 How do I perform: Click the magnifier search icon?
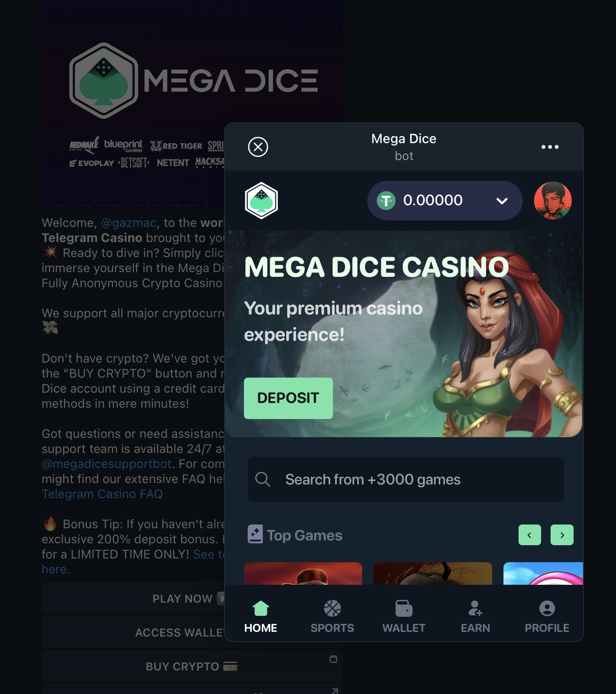coord(263,479)
